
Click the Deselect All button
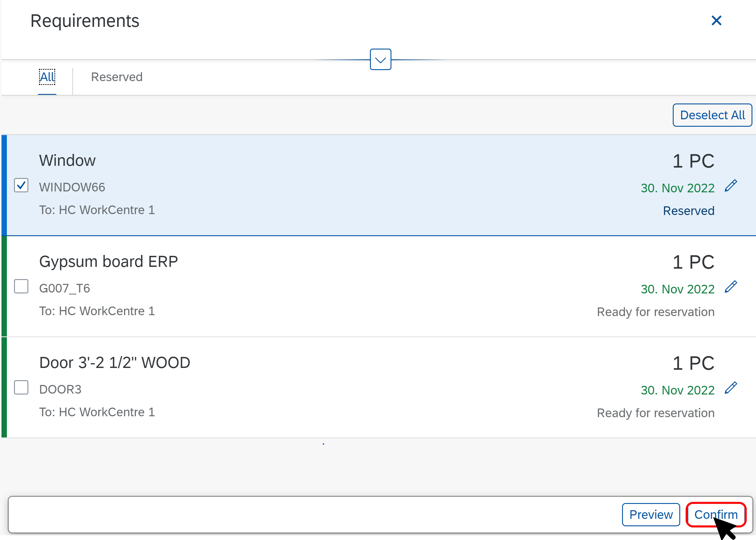coord(712,115)
